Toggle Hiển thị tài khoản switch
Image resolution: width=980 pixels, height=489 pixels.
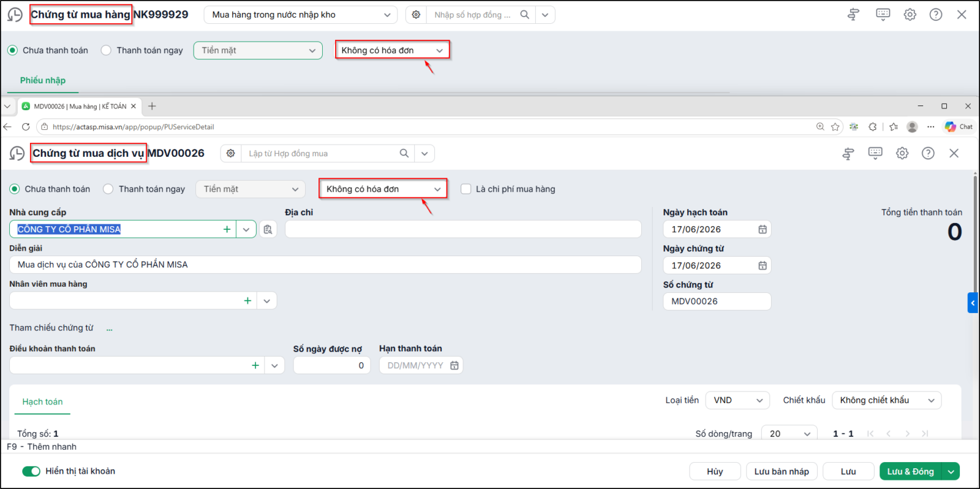[x=31, y=471]
